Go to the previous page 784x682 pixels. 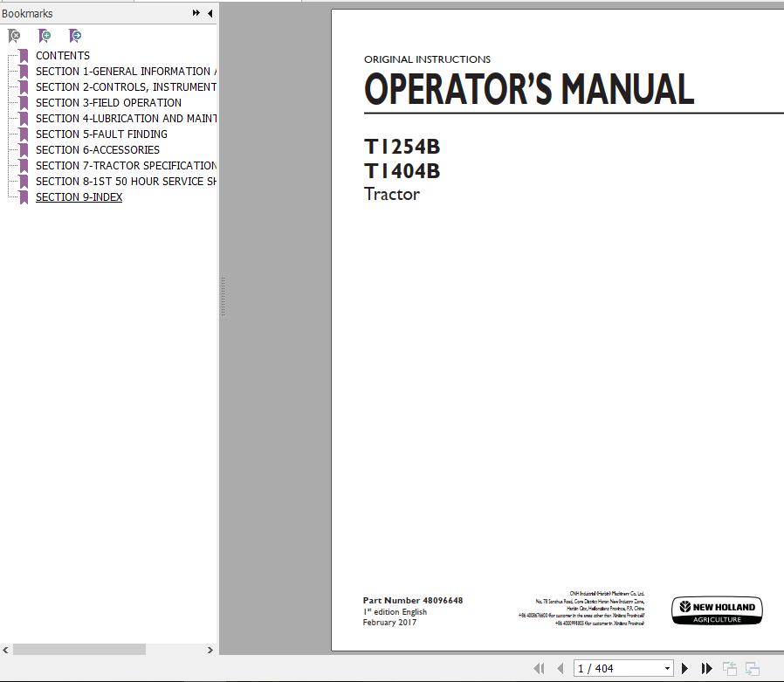tap(560, 668)
